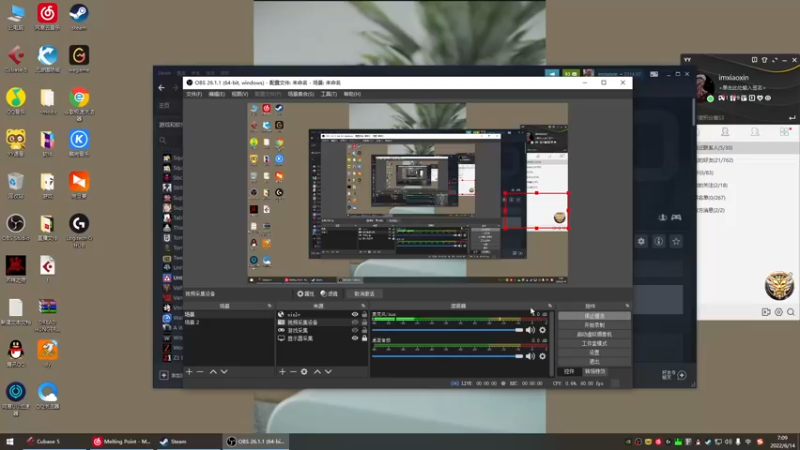Viewport: 800px width, 450px height.
Task: Enable 工作室模式 studio mode button
Action: [594, 343]
